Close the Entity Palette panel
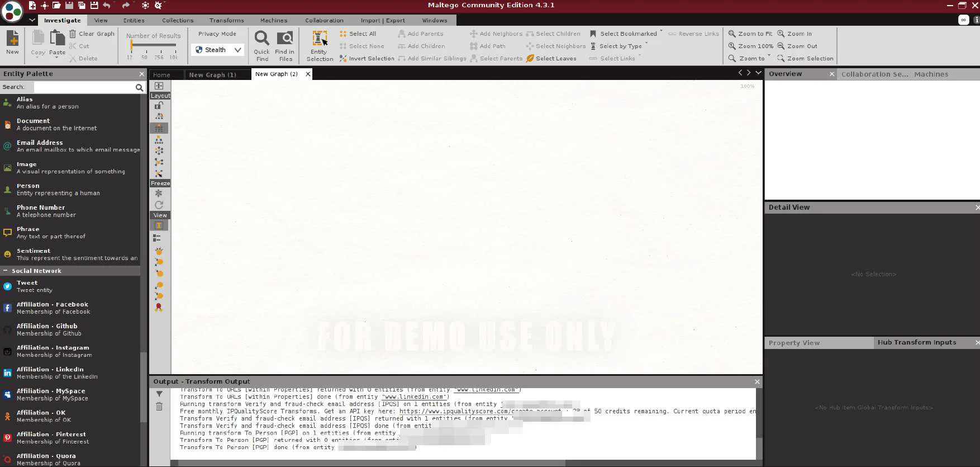Image resolution: width=980 pixels, height=467 pixels. pyautogui.click(x=141, y=74)
